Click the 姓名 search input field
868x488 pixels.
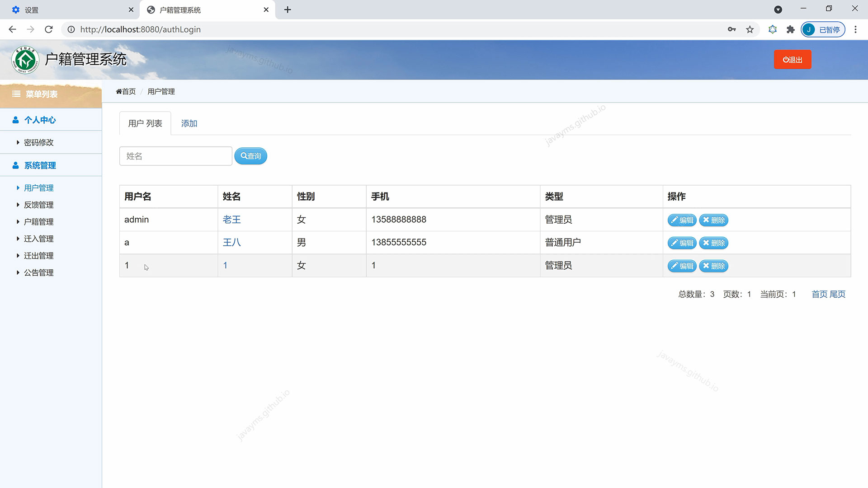coord(175,156)
